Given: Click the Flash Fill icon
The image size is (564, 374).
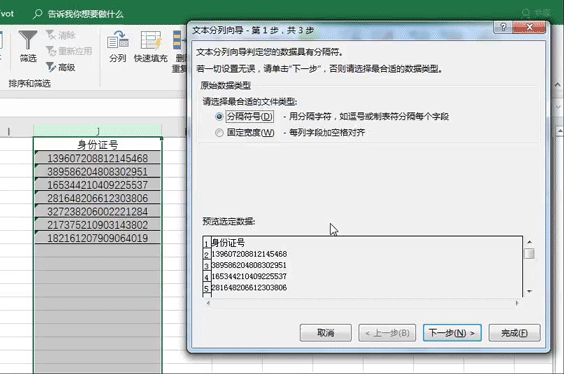Looking at the screenshot, I should (x=151, y=41).
